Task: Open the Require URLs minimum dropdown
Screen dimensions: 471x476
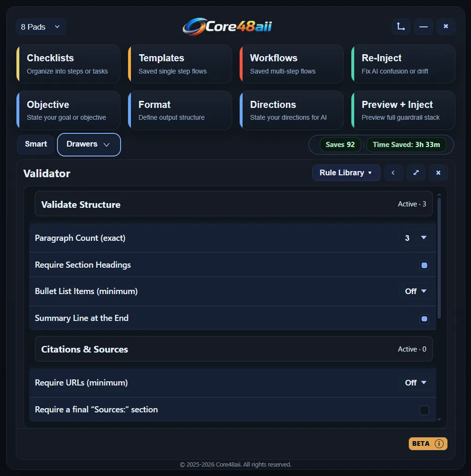Action: [x=415, y=383]
